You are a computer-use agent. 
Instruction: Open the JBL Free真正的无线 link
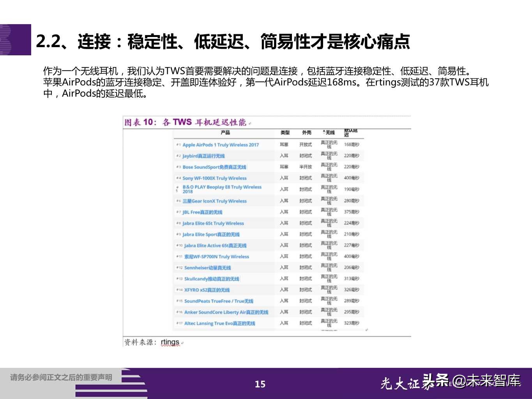202,212
